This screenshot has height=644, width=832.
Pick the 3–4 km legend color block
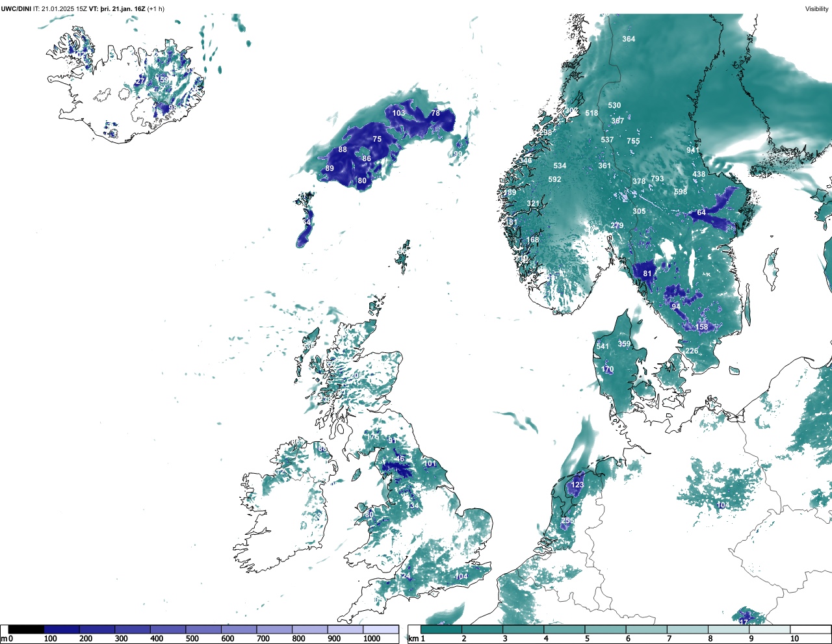[523, 629]
